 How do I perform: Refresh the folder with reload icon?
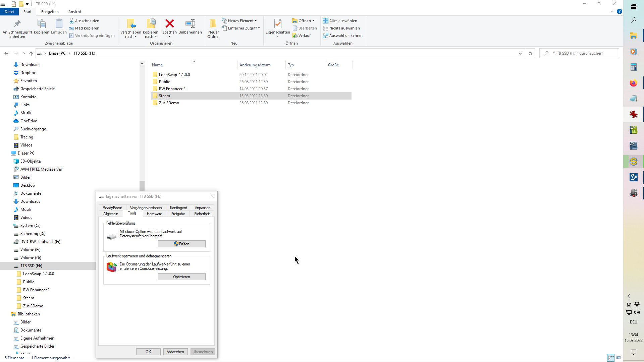(x=530, y=53)
